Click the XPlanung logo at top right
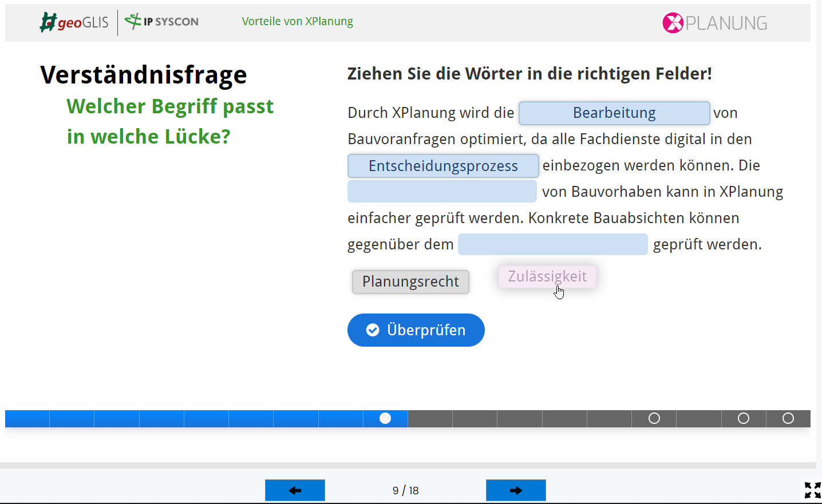Image resolution: width=822 pixels, height=504 pixels. pos(714,23)
